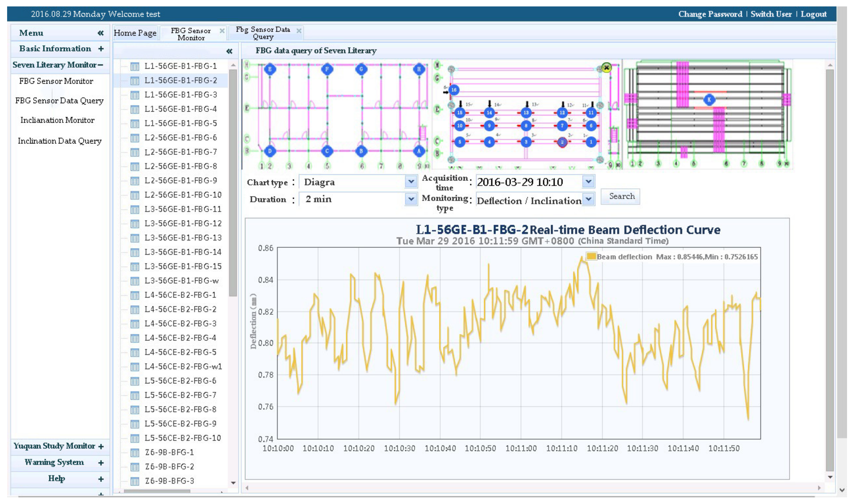Select sensor marker 15 on the floor plan

[x=460, y=112]
